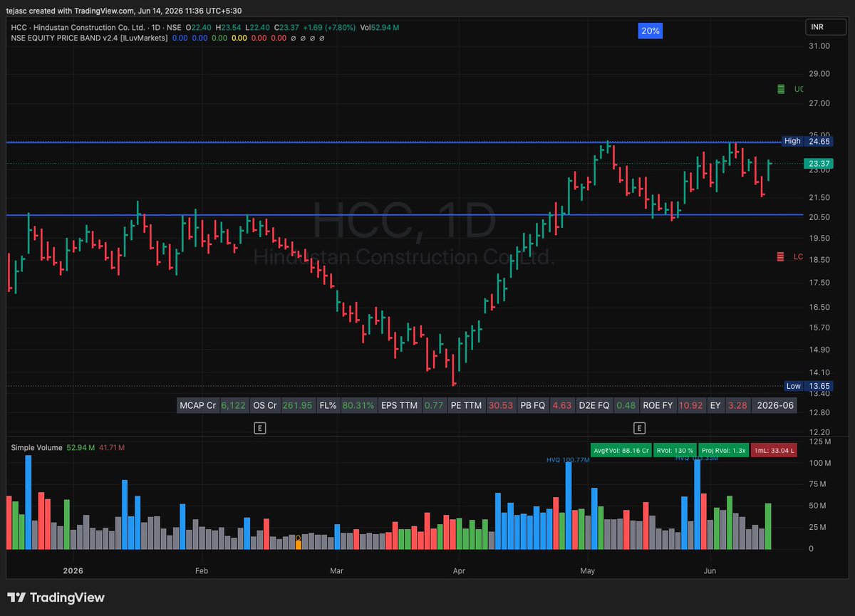Click the 2026 label on time axis
The image size is (855, 616).
point(73,570)
